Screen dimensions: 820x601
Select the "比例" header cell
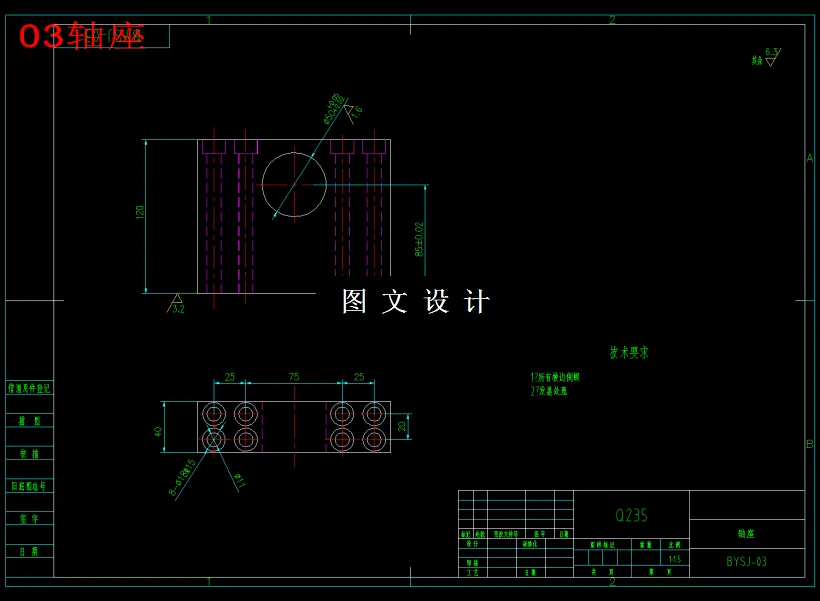675,545
